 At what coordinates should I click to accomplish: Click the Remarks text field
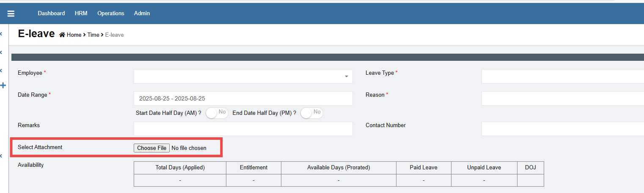coord(243,129)
